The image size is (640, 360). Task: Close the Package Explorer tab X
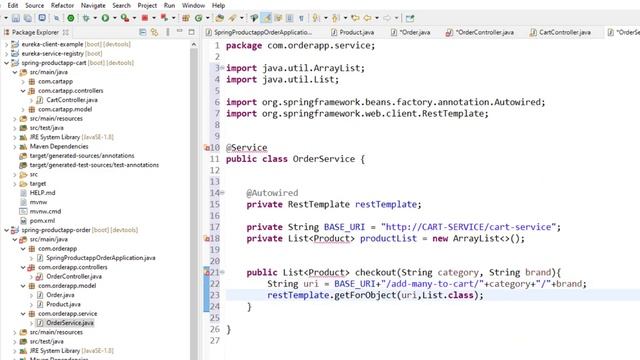tap(66, 32)
